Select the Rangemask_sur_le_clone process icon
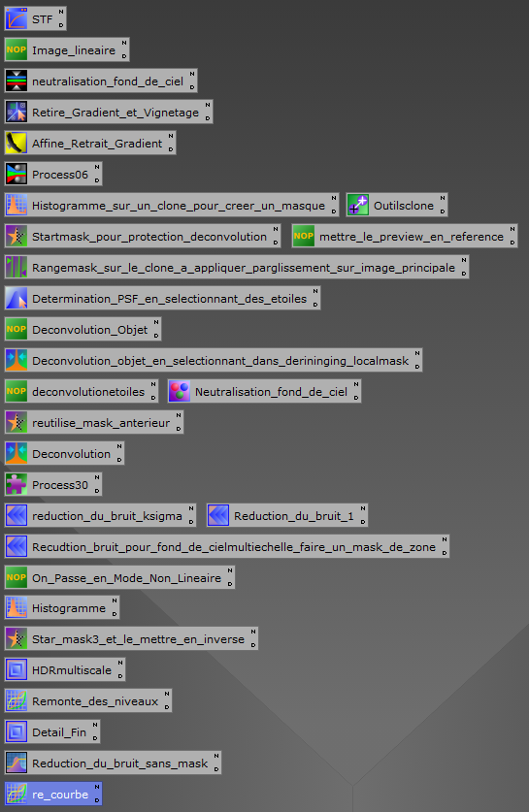Screen dimensions: 529x812 tap(17, 268)
